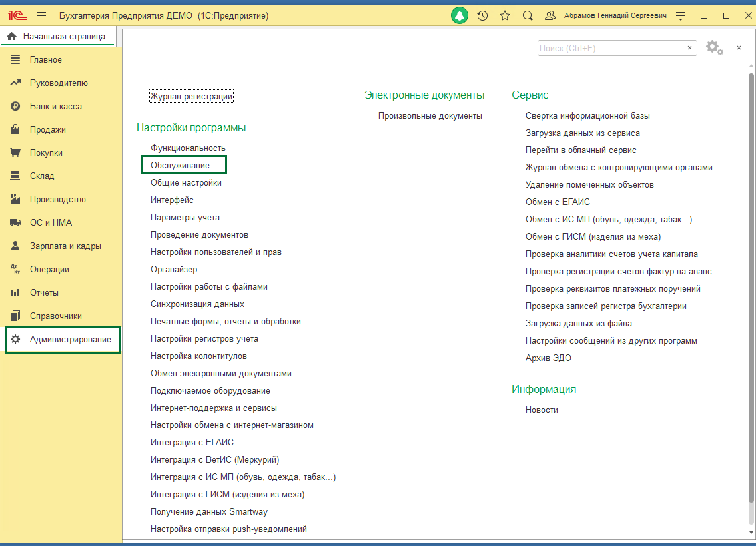Open Параметры учета
756x546 pixels.
click(x=185, y=217)
